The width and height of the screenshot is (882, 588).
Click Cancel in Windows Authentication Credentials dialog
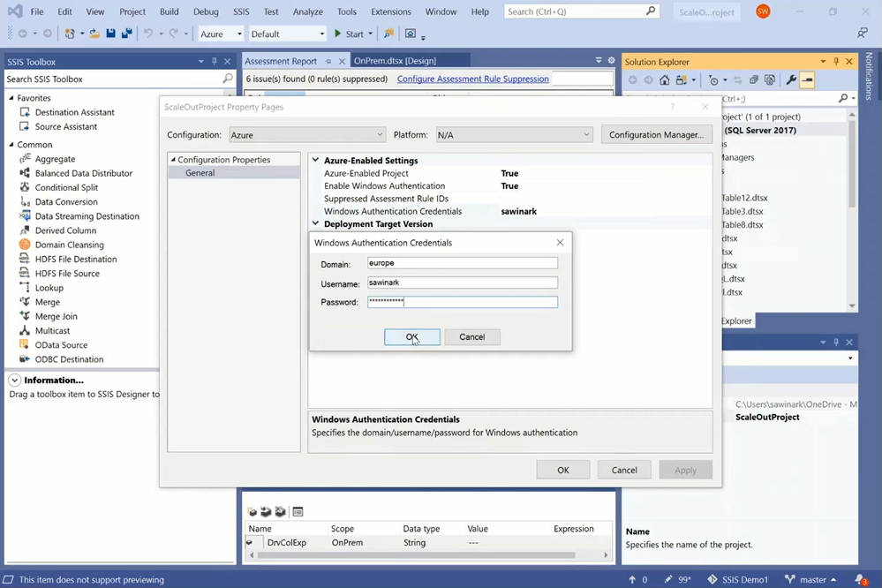472,337
